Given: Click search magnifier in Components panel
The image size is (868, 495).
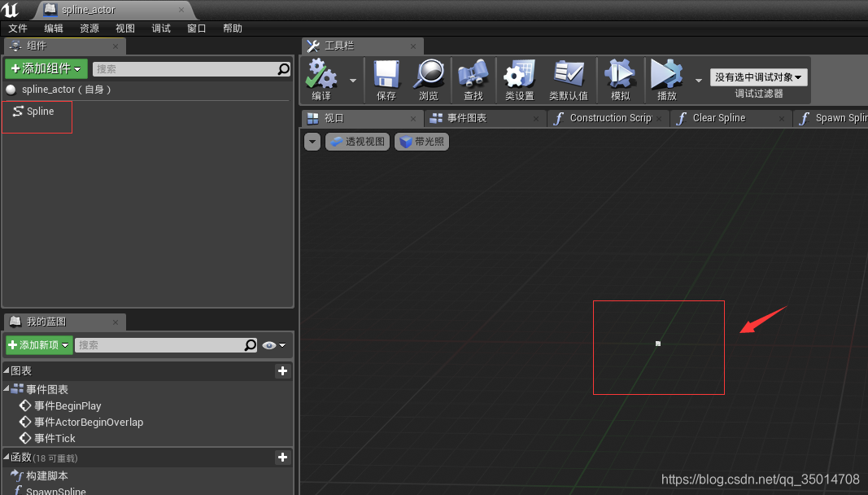Looking at the screenshot, I should [x=283, y=68].
